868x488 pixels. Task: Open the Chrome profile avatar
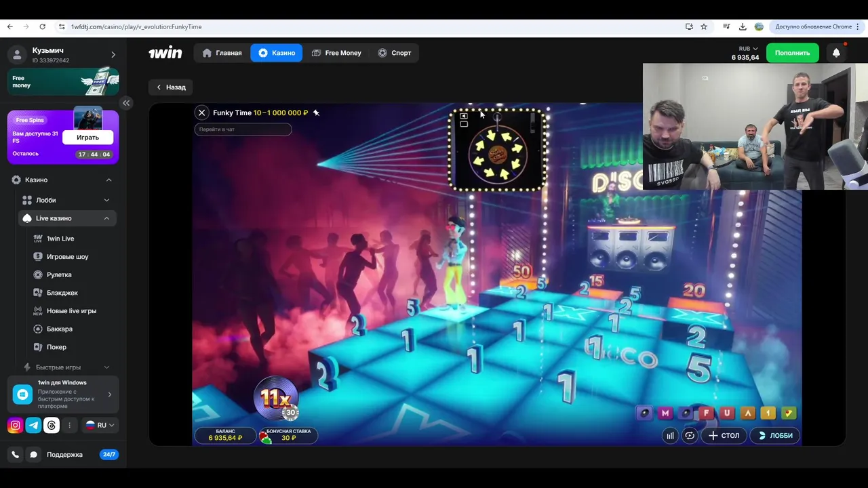tap(759, 26)
